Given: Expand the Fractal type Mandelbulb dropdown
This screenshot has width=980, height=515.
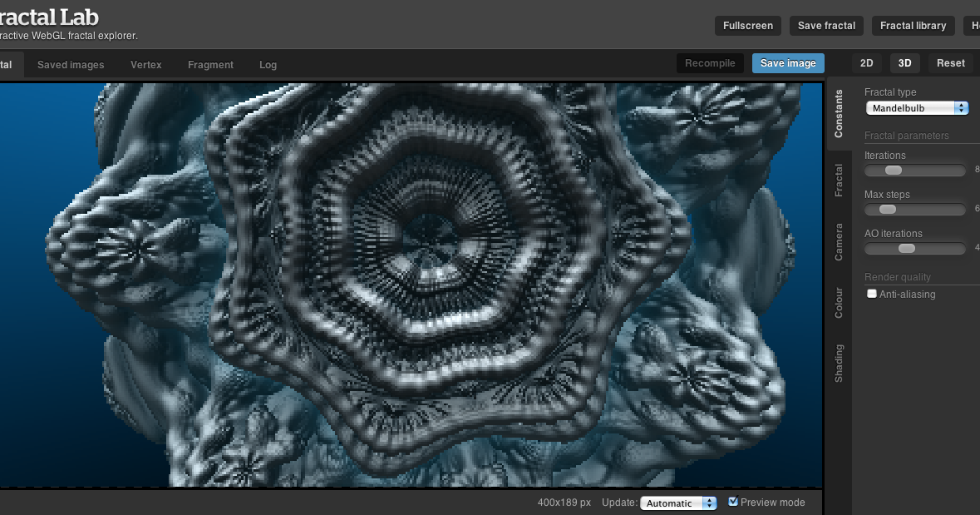Looking at the screenshot, I should tap(917, 108).
